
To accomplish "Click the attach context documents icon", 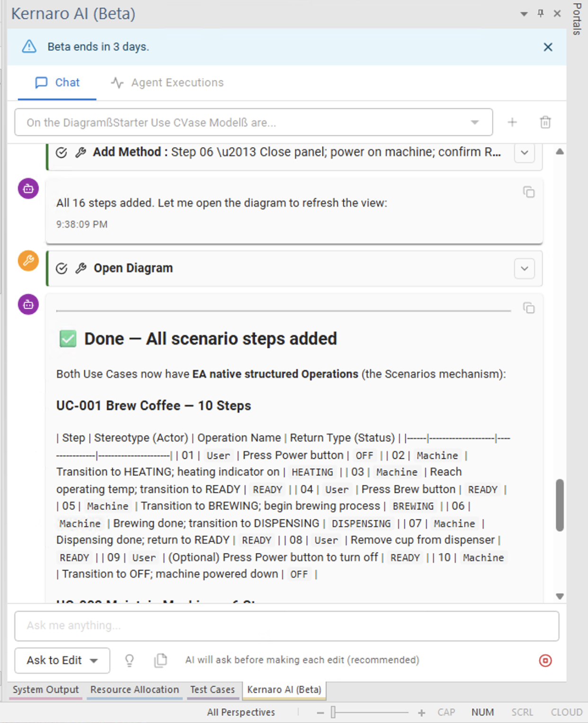I will pyautogui.click(x=161, y=660).
